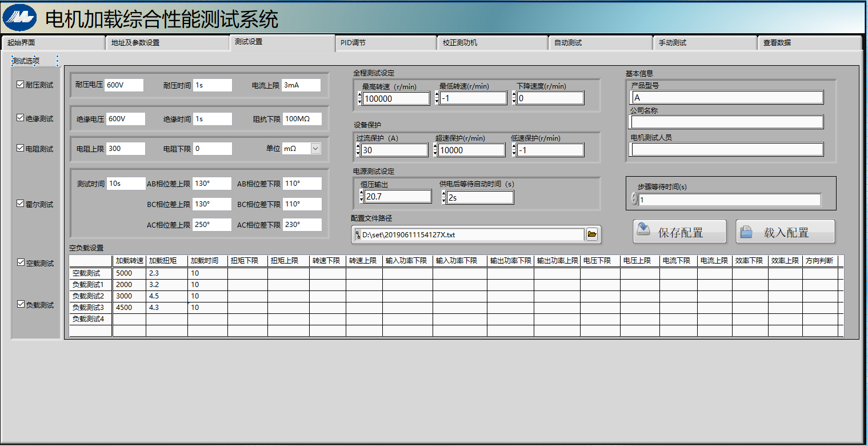This screenshot has width=868, height=446.
Task: Click the 保存配置 button
Action: click(x=679, y=232)
